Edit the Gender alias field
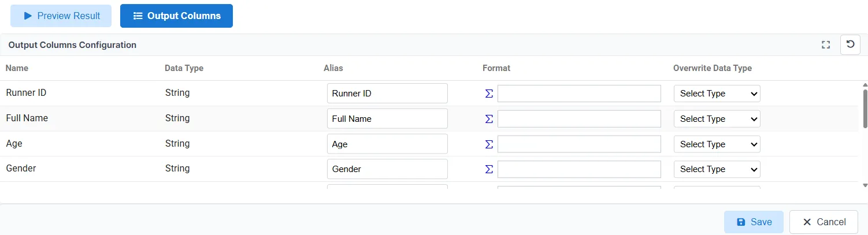This screenshot has height=235, width=868. click(x=387, y=169)
